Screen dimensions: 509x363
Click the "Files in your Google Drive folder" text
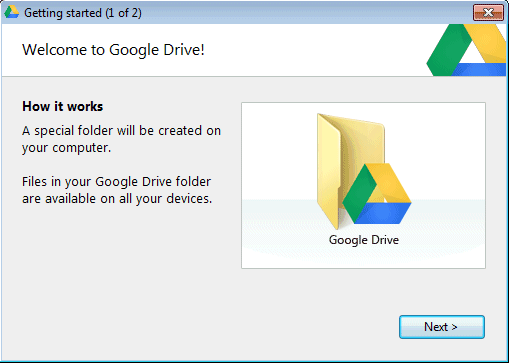tap(117, 182)
